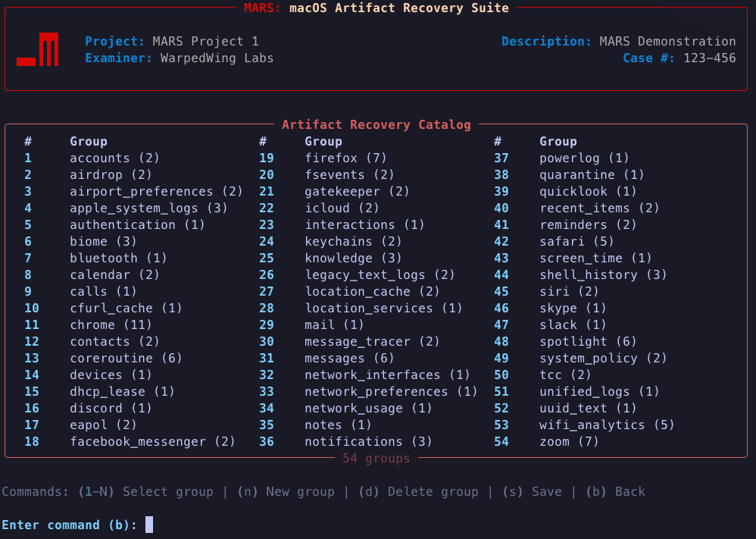Screen dimensions: 756x539
Task: Select the safari (5) group
Action: (576, 241)
